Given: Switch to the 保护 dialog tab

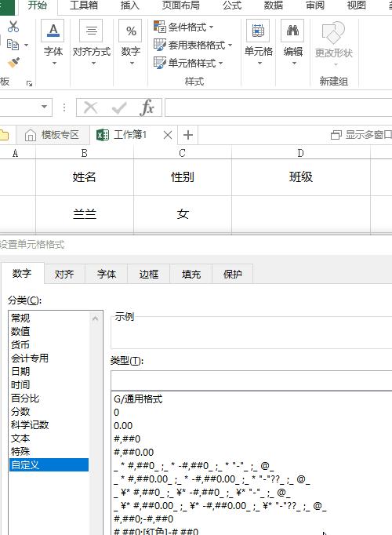Looking at the screenshot, I should click(233, 274).
